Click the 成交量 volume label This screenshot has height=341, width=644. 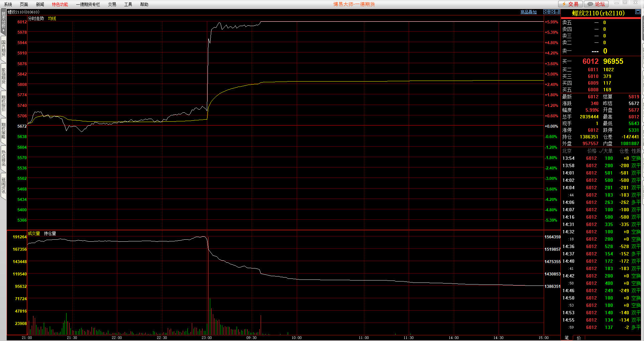click(x=34, y=233)
